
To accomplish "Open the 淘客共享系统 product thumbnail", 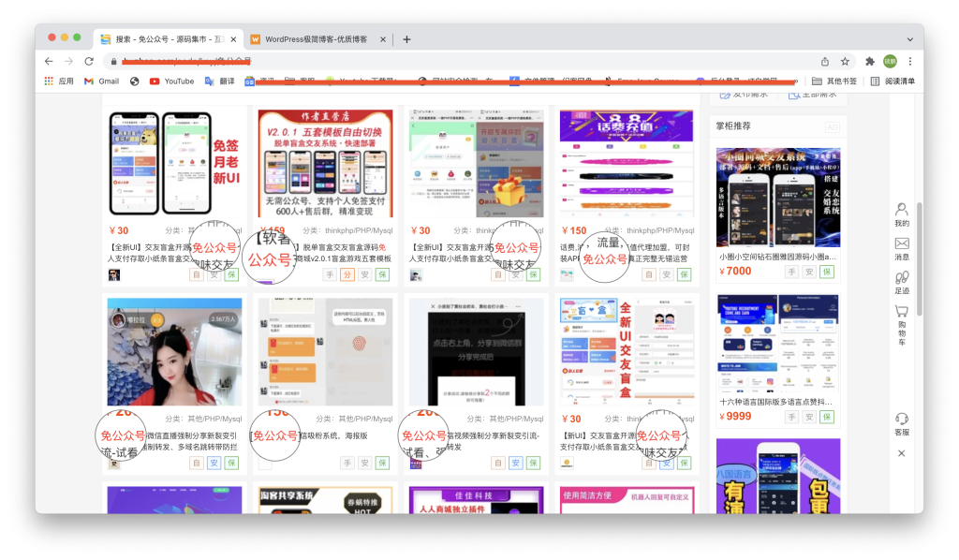I will click(325, 500).
